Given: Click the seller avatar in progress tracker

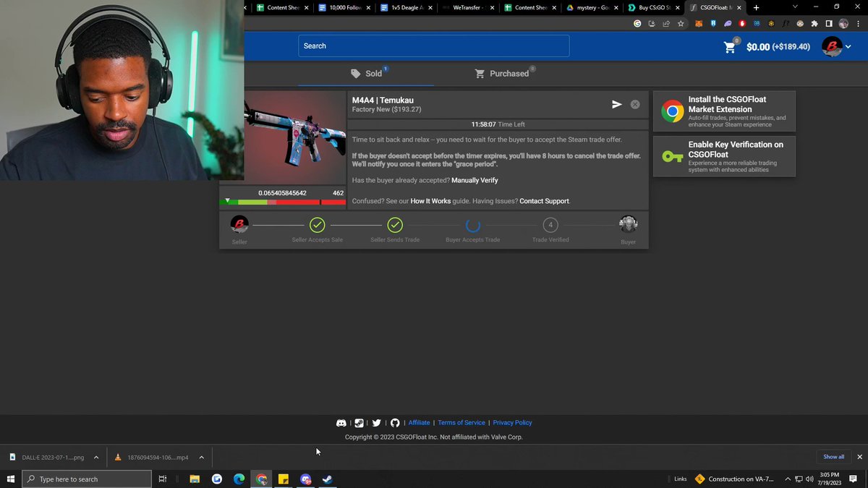Looking at the screenshot, I should (239, 225).
